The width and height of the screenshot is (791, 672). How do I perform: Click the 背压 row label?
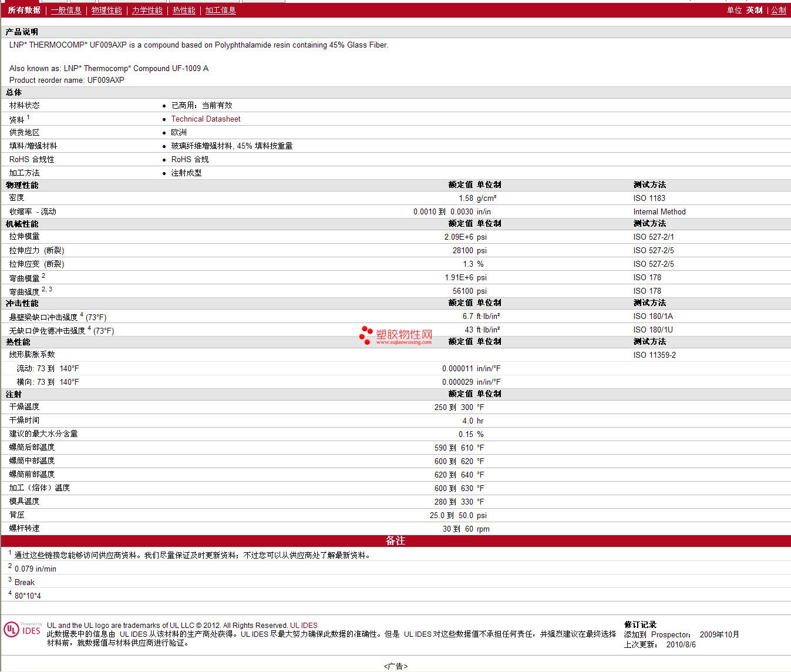[17, 515]
